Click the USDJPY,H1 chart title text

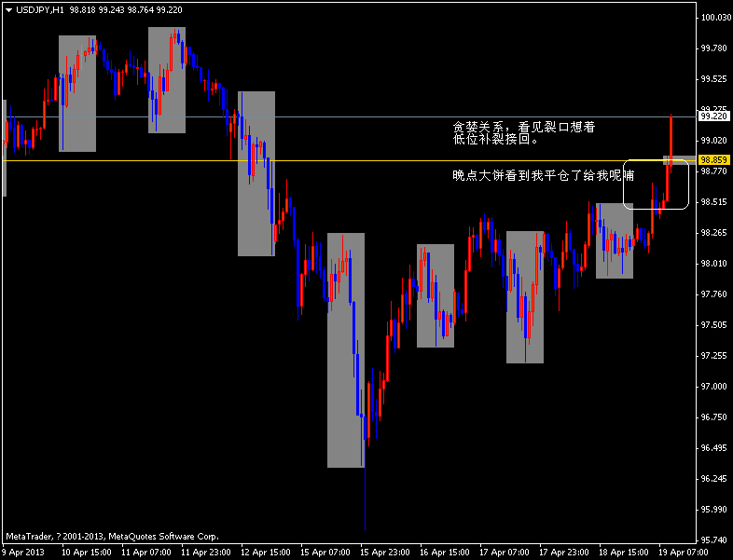pos(40,10)
